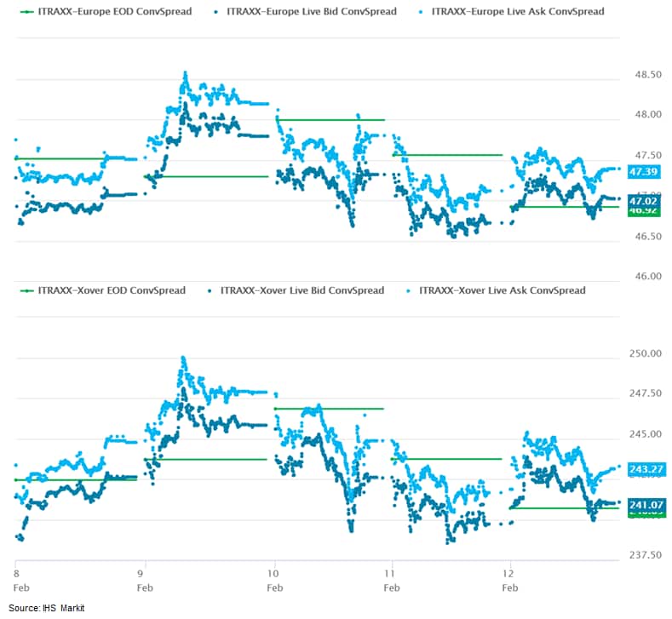
Task: Click the 243.27 Xover ask value tag
Action: tap(646, 469)
